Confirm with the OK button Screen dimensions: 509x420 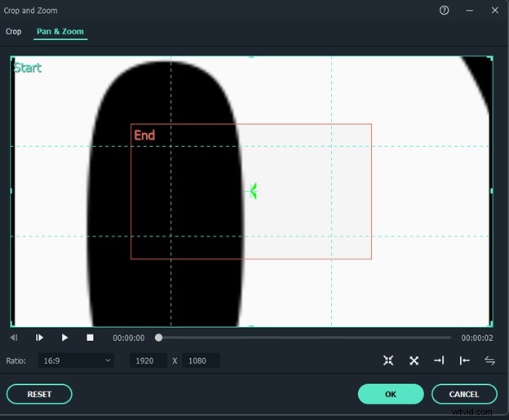point(391,395)
